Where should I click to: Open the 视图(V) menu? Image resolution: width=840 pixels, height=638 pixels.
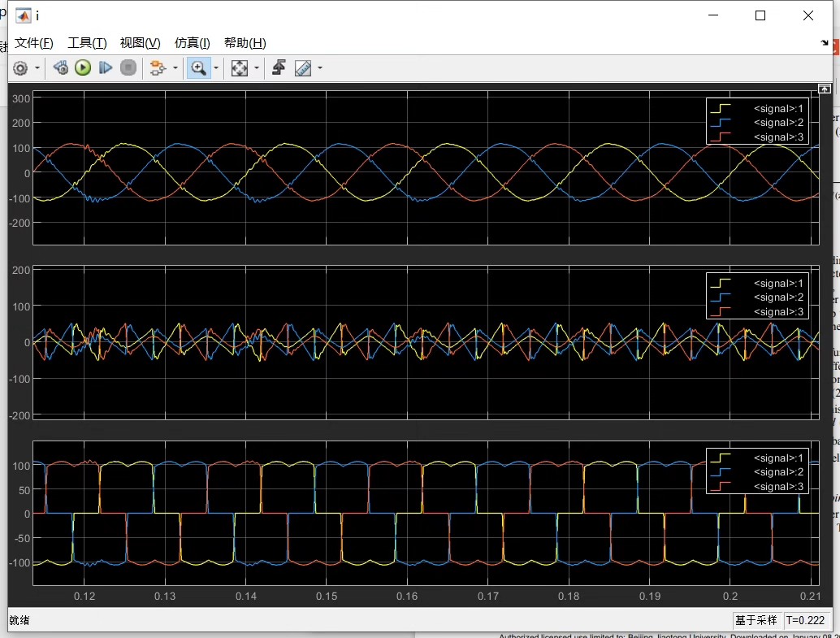click(x=140, y=43)
